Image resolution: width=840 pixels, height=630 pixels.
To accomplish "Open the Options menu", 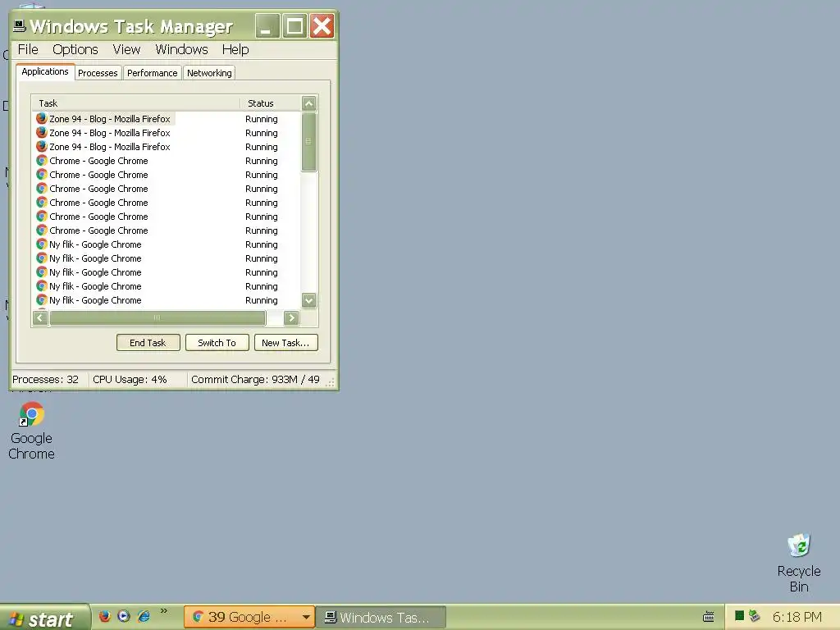I will [75, 49].
